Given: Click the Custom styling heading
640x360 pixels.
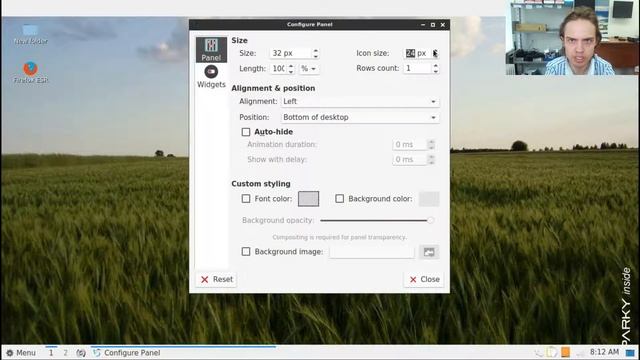Looking at the screenshot, I should tap(261, 184).
